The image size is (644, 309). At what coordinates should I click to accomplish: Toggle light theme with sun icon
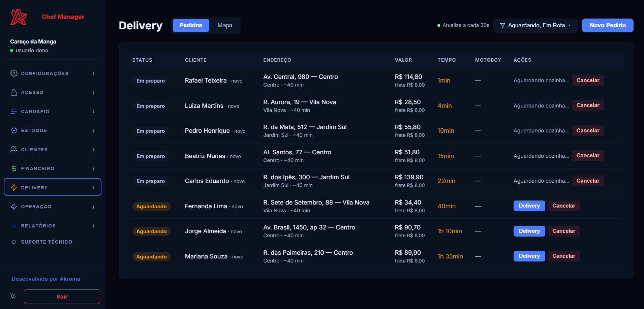click(13, 296)
